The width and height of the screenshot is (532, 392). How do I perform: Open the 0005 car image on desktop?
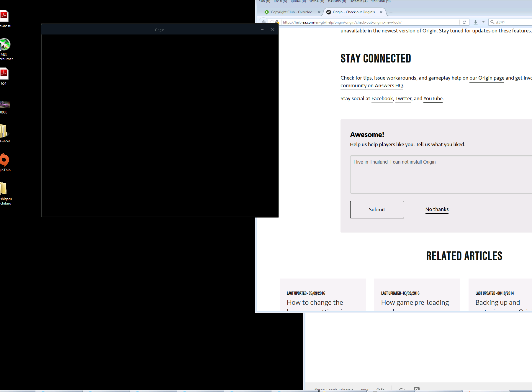[5, 107]
